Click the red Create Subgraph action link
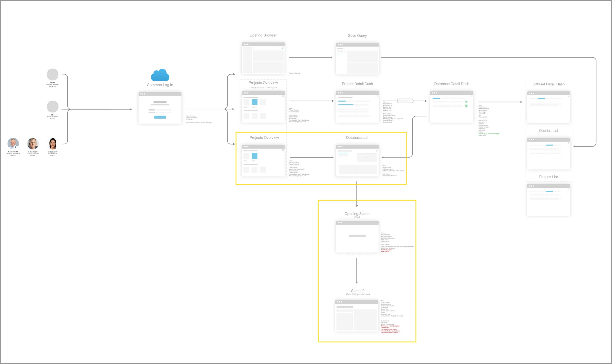 387,250
